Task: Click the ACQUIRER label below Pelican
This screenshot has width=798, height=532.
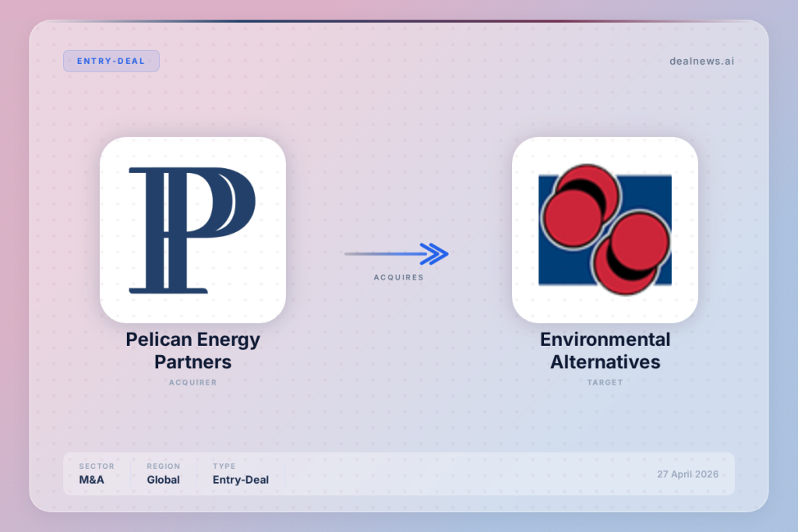Action: (192, 382)
